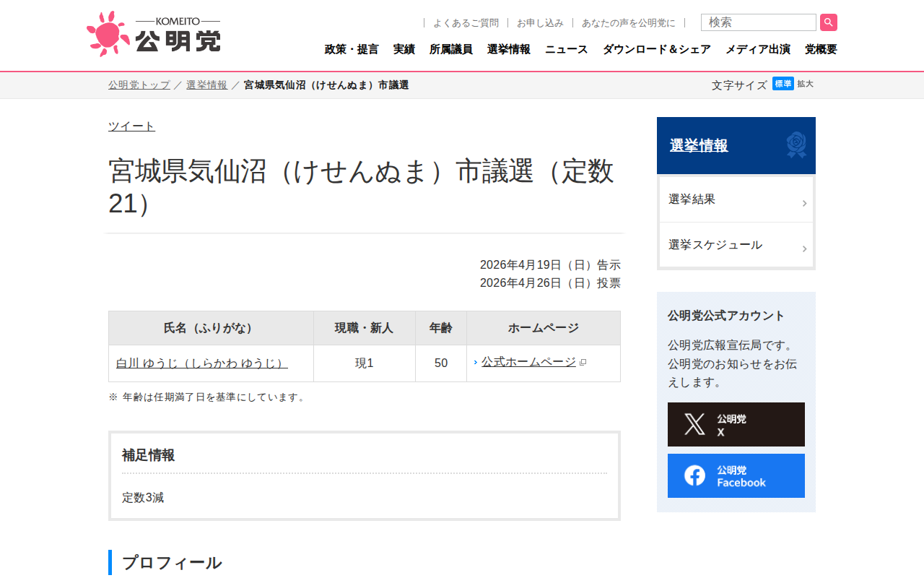The width and height of the screenshot is (924, 578).
Task: Expand 選挙スケジュール chevron in sidebar
Action: click(x=804, y=249)
